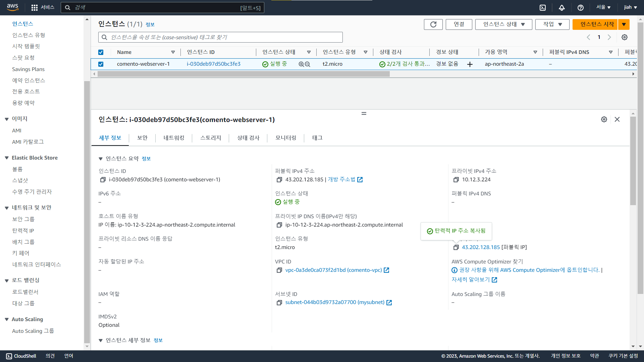Close the instance detail panel
This screenshot has height=362, width=644.
click(x=617, y=119)
